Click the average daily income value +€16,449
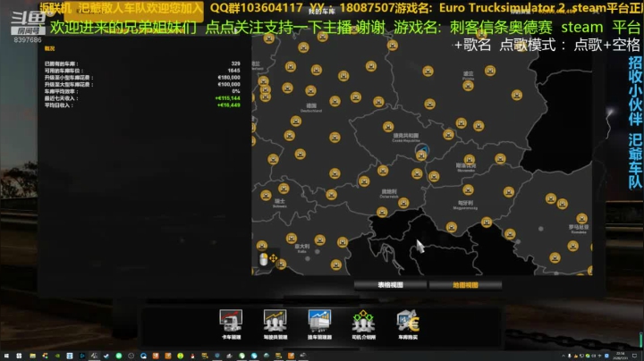 pos(229,105)
